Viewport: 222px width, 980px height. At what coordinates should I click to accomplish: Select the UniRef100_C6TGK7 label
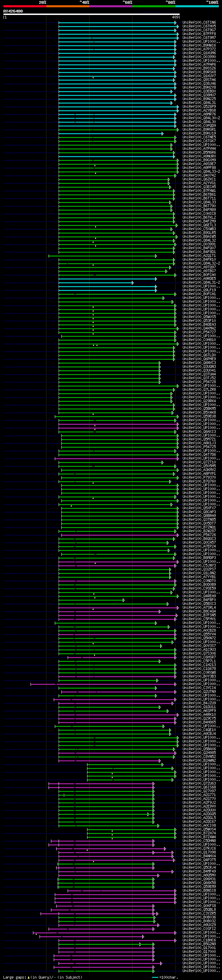(199, 141)
